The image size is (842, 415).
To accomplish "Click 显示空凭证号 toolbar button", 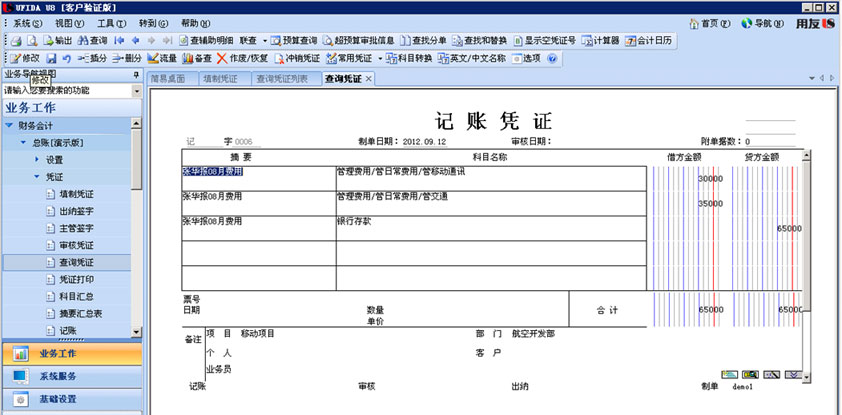I will (545, 41).
